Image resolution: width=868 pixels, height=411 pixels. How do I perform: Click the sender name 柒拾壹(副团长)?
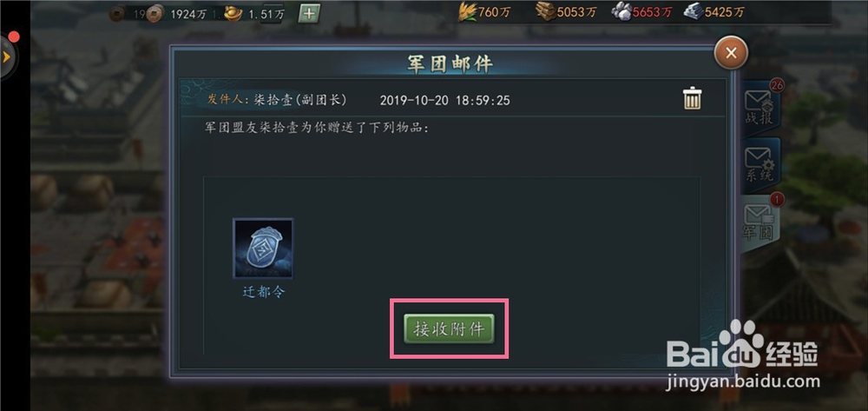point(300,100)
